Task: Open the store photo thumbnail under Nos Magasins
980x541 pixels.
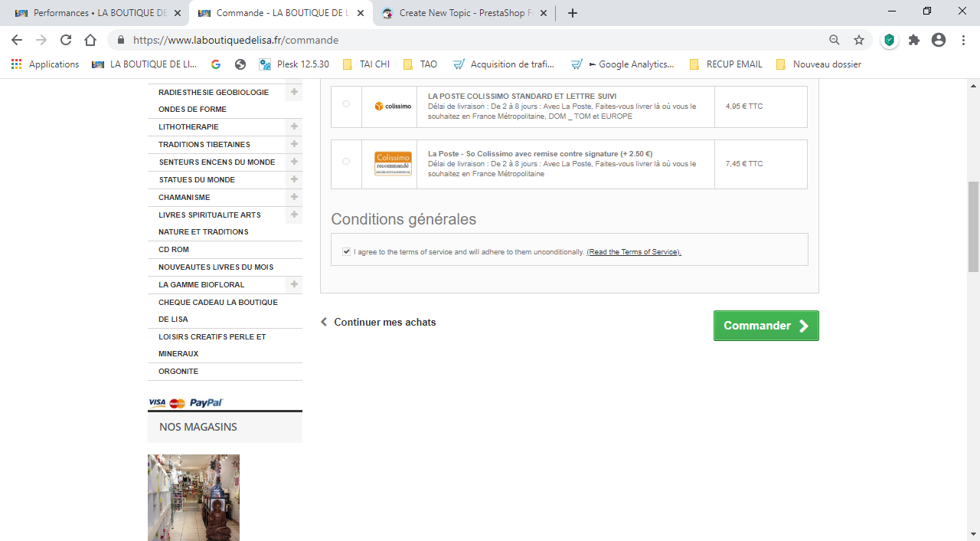Action: click(x=194, y=497)
